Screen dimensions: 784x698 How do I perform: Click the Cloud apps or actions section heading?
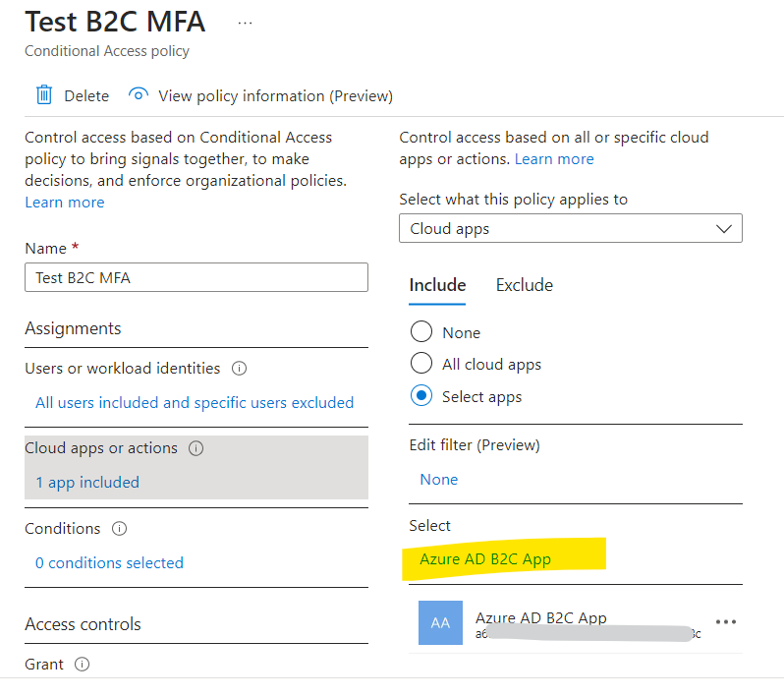click(101, 448)
